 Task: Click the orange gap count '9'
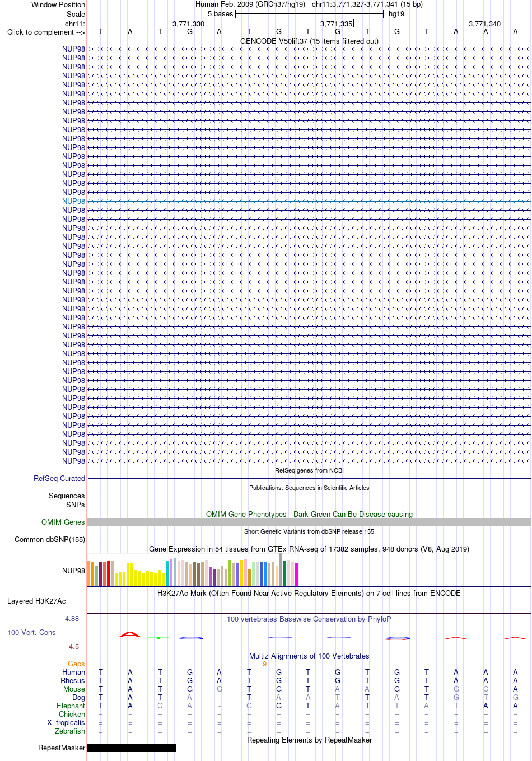coord(264,664)
